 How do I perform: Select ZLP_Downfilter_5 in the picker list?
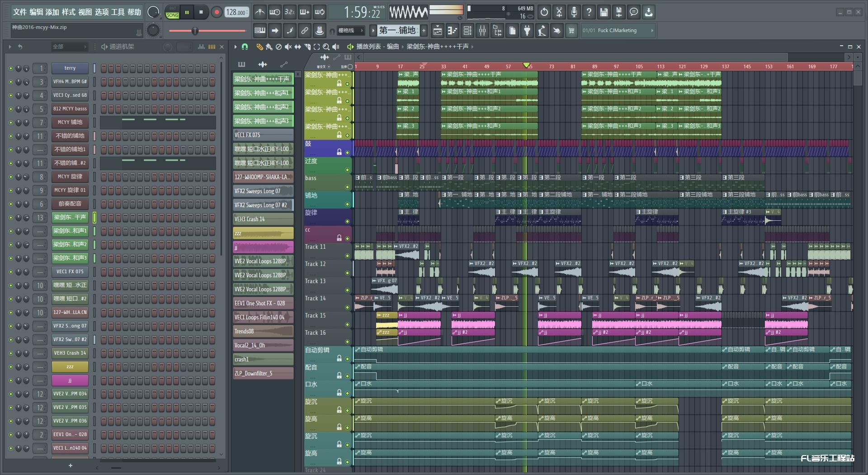click(x=263, y=373)
